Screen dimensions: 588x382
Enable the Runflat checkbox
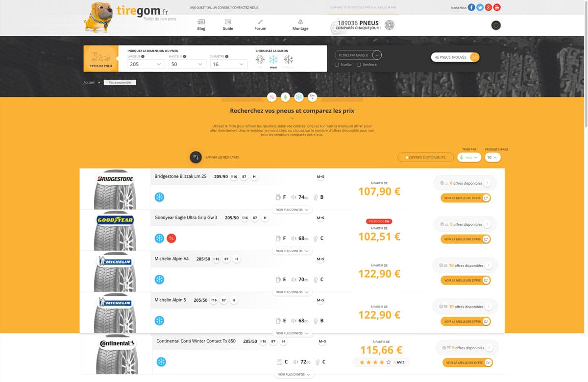[337, 65]
